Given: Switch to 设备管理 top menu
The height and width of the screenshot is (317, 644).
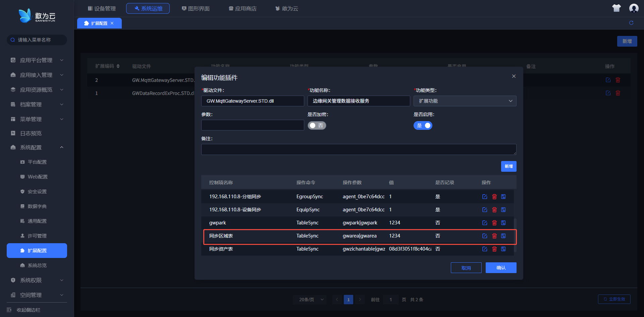Looking at the screenshot, I should (102, 8).
